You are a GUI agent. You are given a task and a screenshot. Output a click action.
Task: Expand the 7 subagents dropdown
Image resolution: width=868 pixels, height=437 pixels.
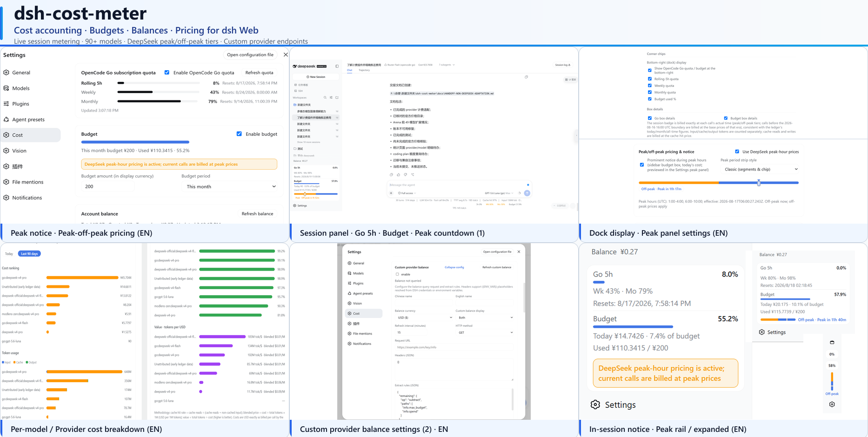point(447,65)
